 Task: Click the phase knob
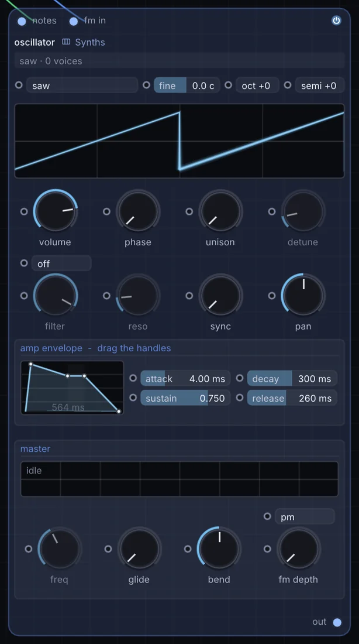(138, 211)
